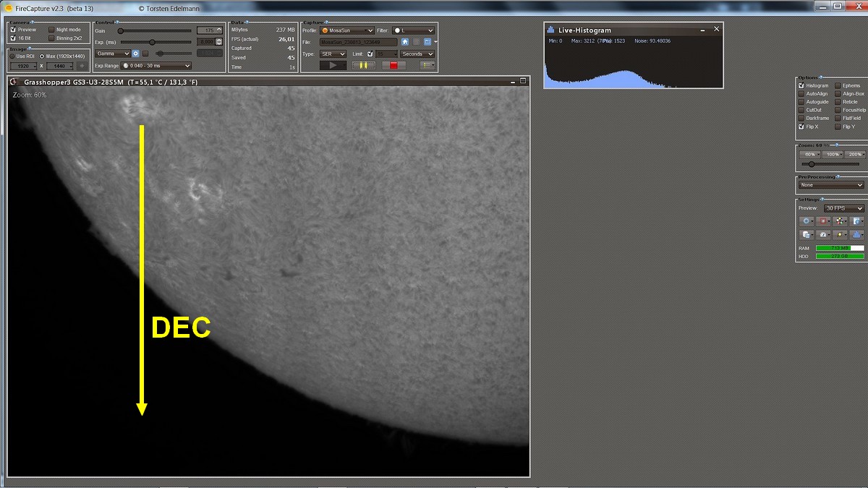Enable AutoAlign checkbox
The width and height of the screenshot is (868, 488).
(801, 93)
